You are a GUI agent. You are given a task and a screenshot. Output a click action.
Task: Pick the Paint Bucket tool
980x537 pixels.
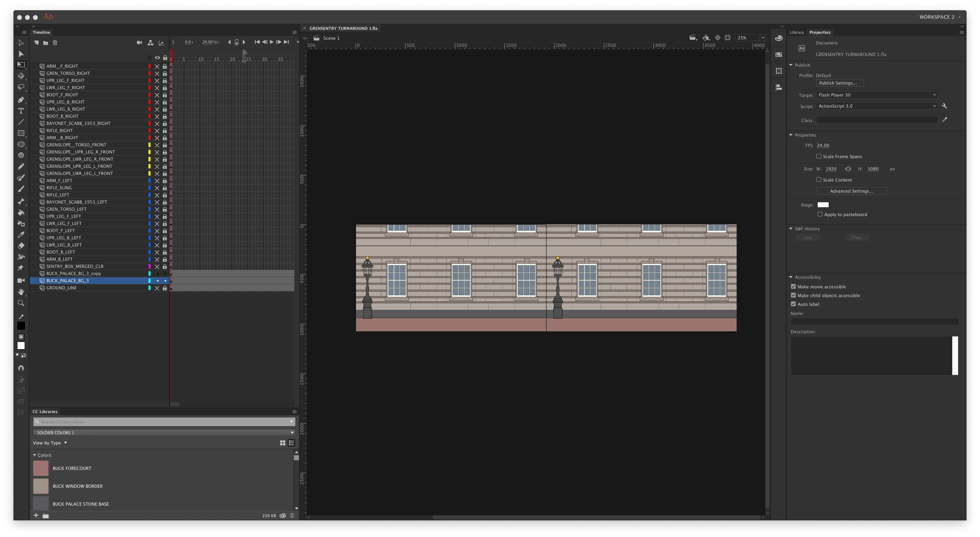pos(21,213)
